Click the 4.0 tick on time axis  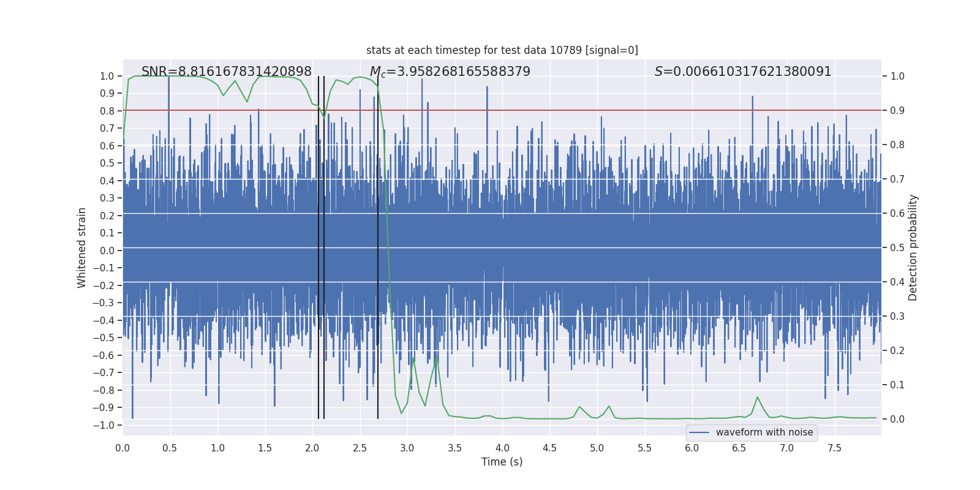click(x=502, y=448)
